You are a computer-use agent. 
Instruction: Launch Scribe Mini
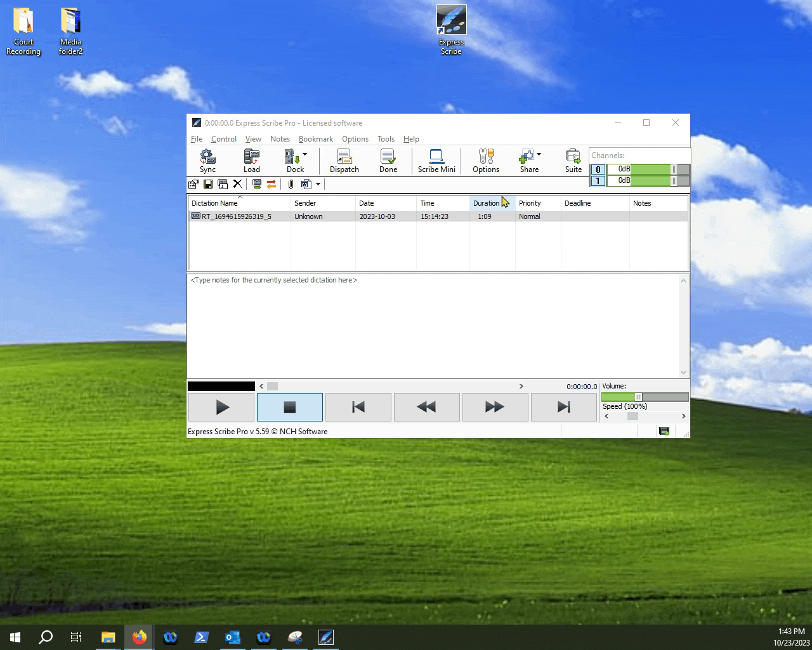coord(436,160)
